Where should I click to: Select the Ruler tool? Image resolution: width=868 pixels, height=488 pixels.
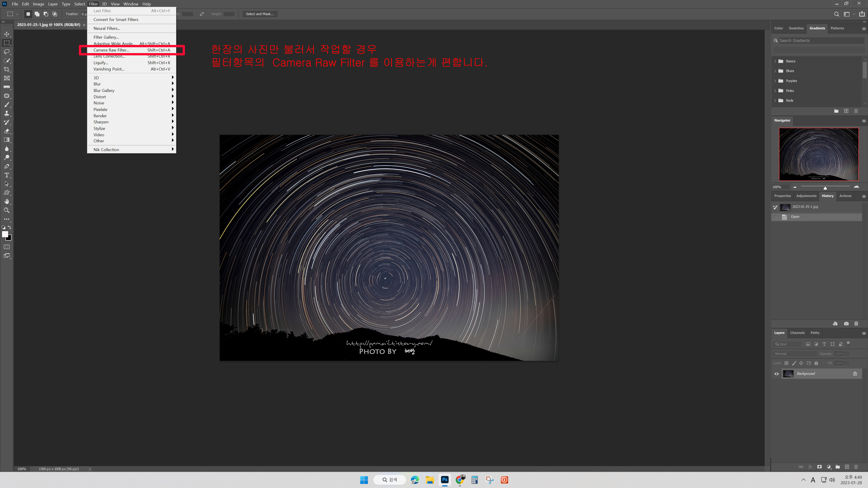(x=7, y=87)
